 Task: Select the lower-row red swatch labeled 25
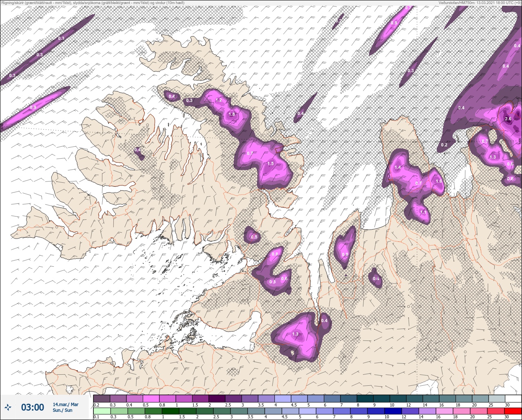(497, 411)
